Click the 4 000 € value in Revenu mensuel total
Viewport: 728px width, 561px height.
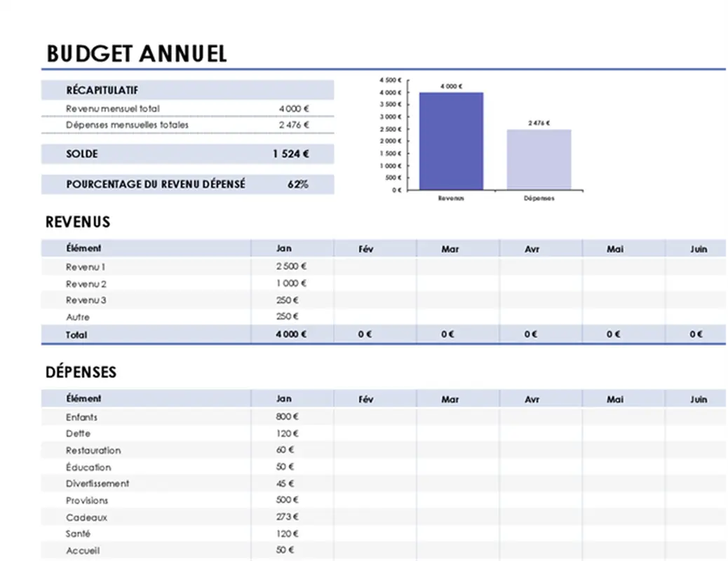click(295, 109)
